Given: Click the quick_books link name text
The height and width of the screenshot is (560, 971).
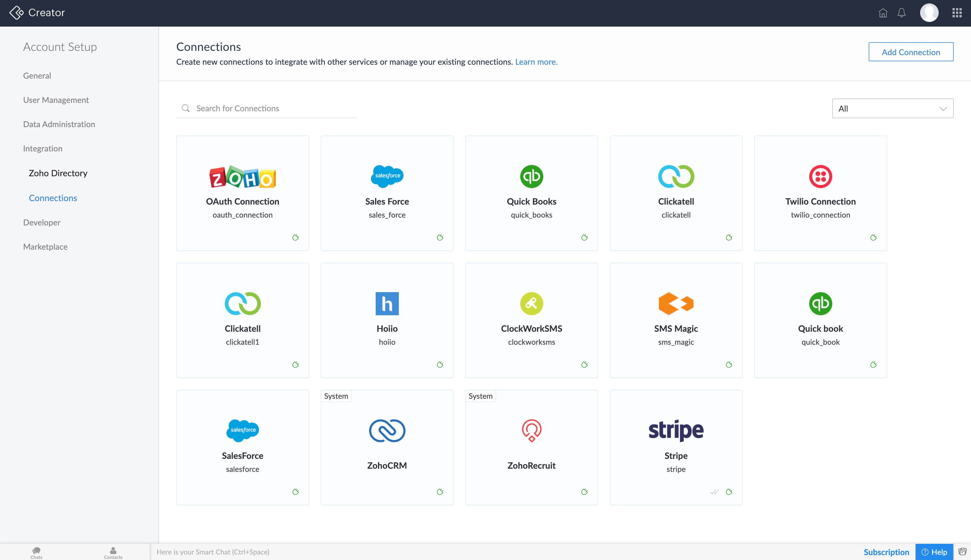Looking at the screenshot, I should tap(531, 215).
